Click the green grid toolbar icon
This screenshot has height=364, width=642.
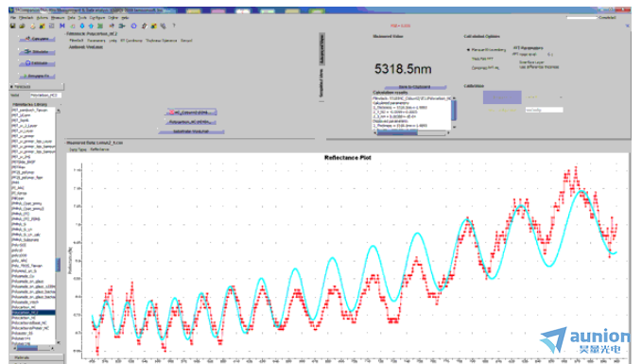tap(100, 26)
